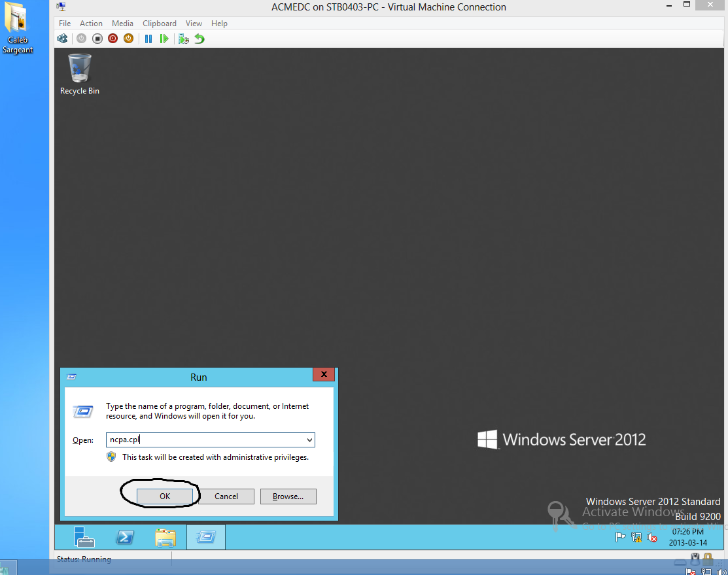
Task: Click the Run dialog title bar icon
Action: point(71,377)
